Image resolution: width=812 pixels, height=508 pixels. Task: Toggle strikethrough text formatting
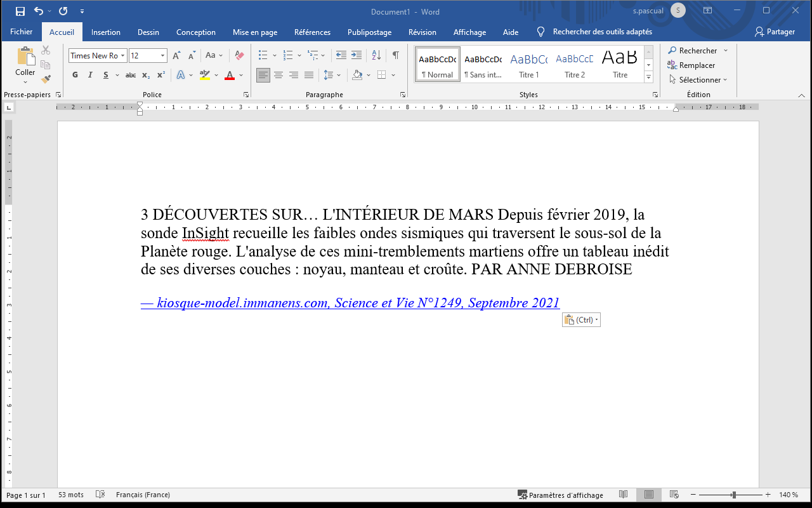(130, 75)
